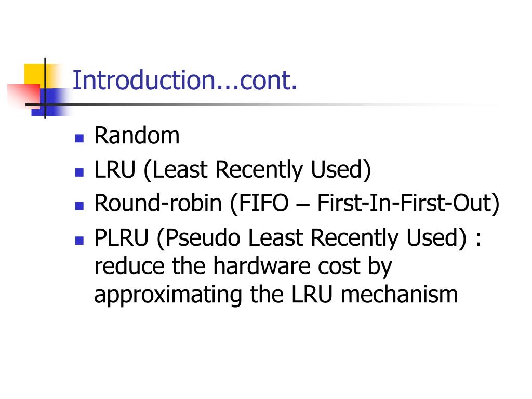This screenshot has width=532, height=399.
Task: Select the red square in the logo
Action: (x=23, y=96)
